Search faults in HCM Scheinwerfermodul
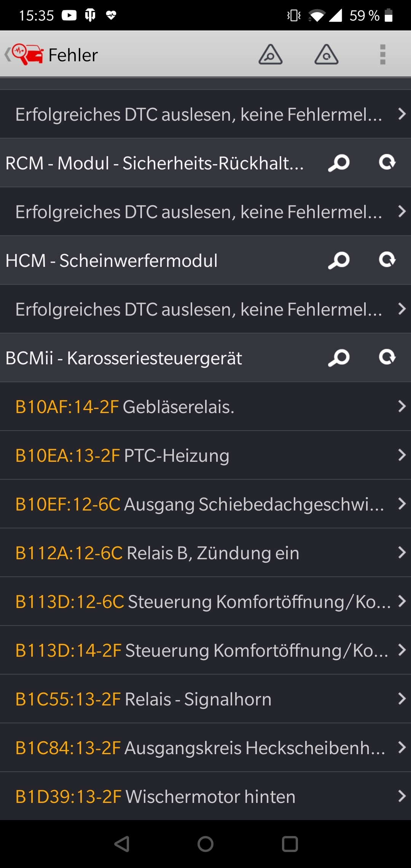 [x=339, y=260]
